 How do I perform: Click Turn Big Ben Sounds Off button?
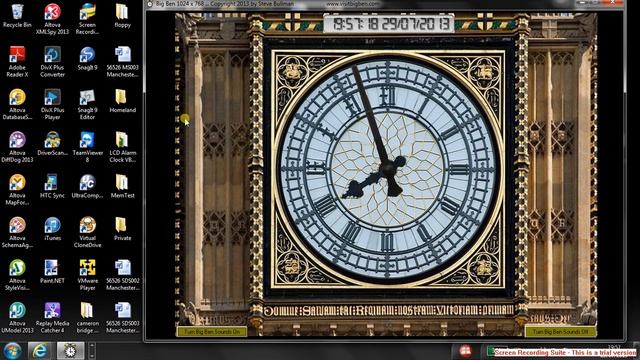point(560,331)
